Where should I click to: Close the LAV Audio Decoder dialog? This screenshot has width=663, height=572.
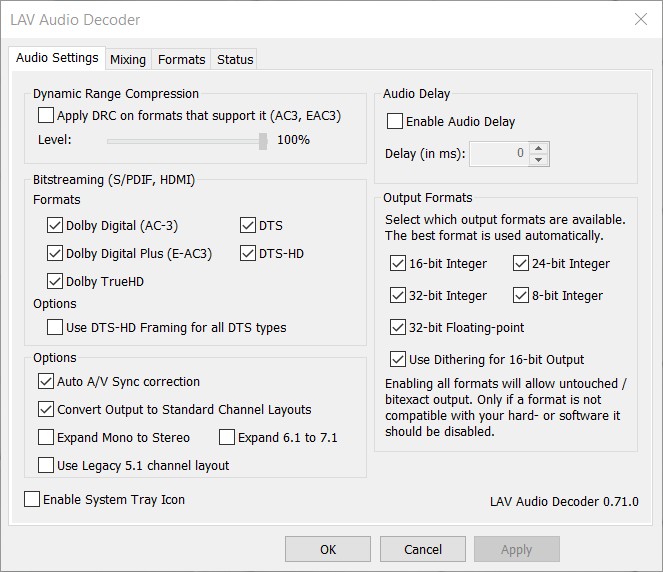[641, 19]
